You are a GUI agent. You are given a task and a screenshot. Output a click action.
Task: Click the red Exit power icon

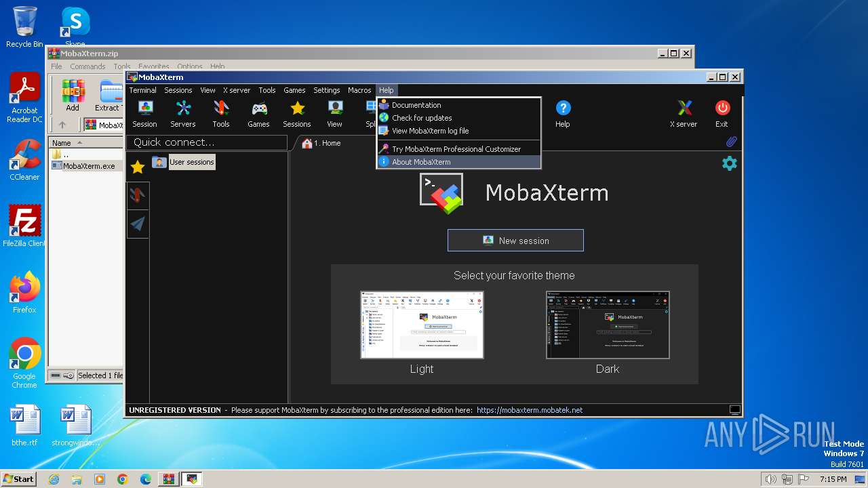point(722,114)
